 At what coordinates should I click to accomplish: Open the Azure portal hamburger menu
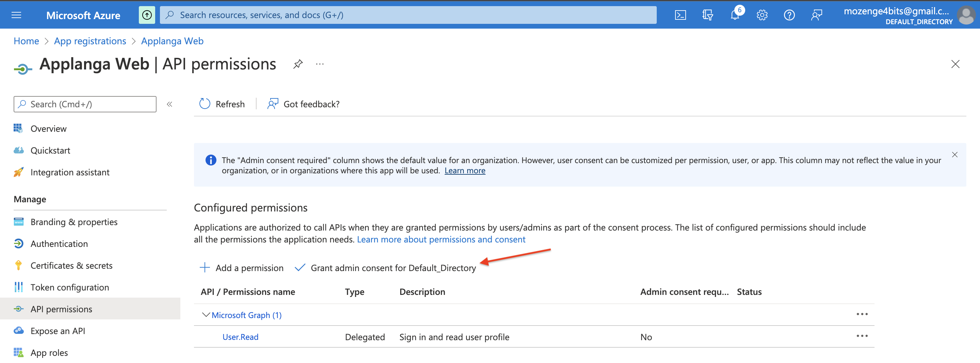[16, 15]
